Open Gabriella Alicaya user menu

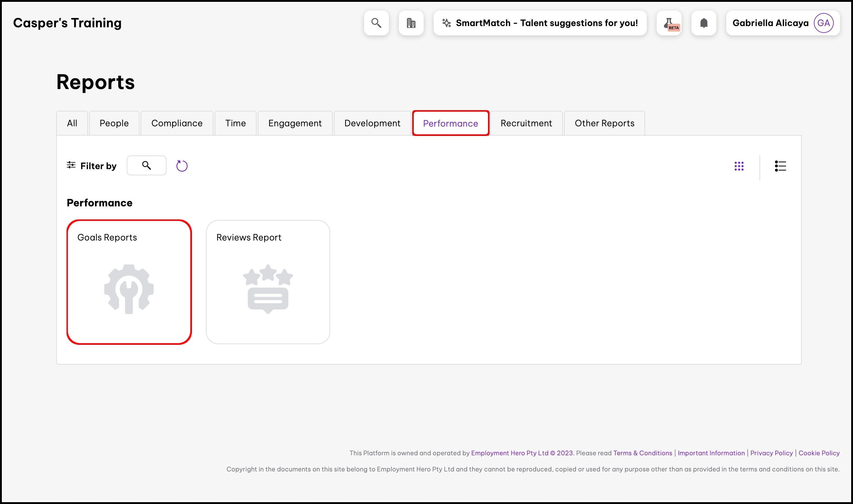click(770, 23)
